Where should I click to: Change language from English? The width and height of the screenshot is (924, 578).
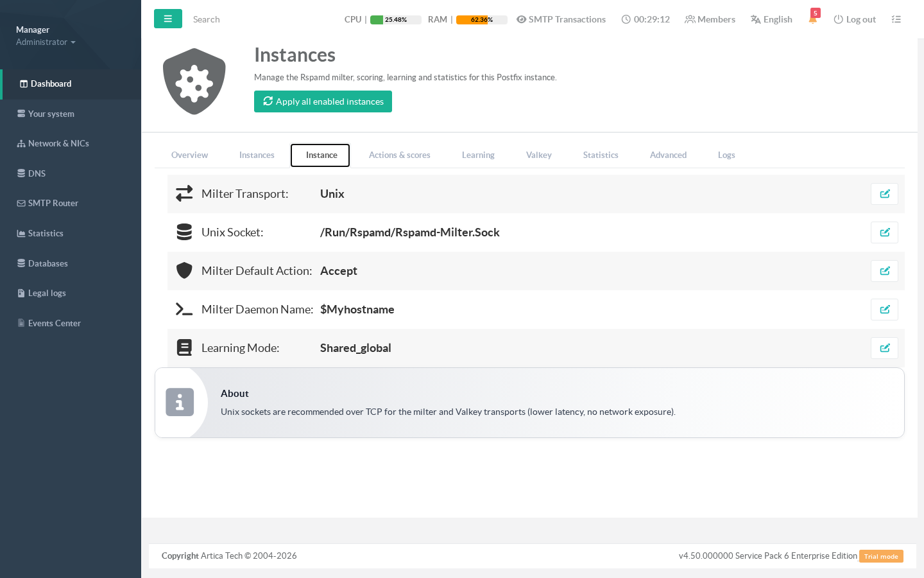click(x=771, y=19)
